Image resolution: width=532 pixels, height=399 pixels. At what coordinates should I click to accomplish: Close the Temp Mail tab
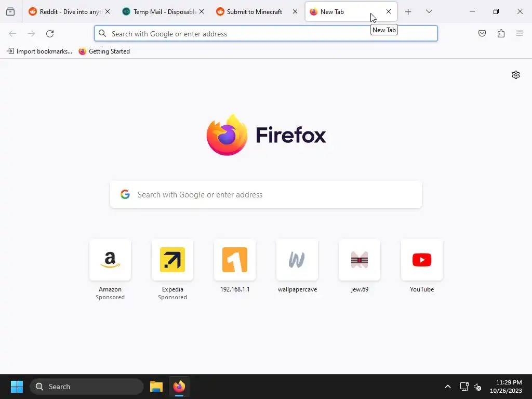click(202, 11)
